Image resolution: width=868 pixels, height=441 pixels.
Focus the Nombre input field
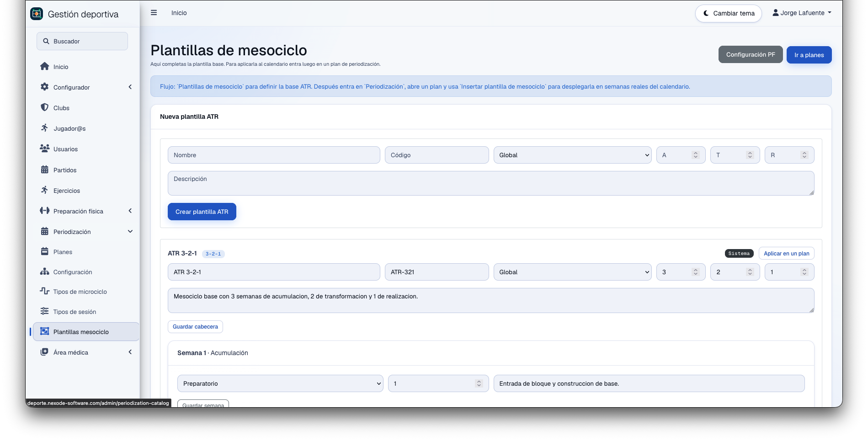(x=274, y=155)
